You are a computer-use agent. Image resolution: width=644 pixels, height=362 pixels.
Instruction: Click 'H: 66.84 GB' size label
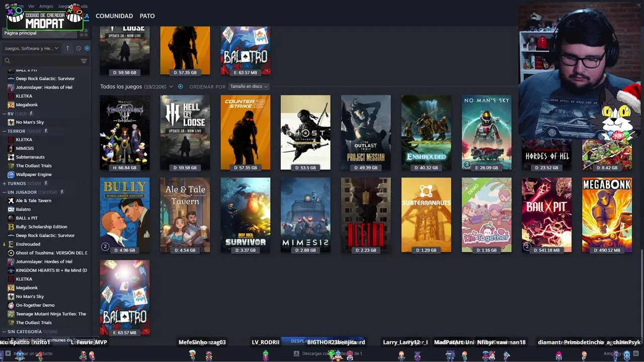click(125, 168)
